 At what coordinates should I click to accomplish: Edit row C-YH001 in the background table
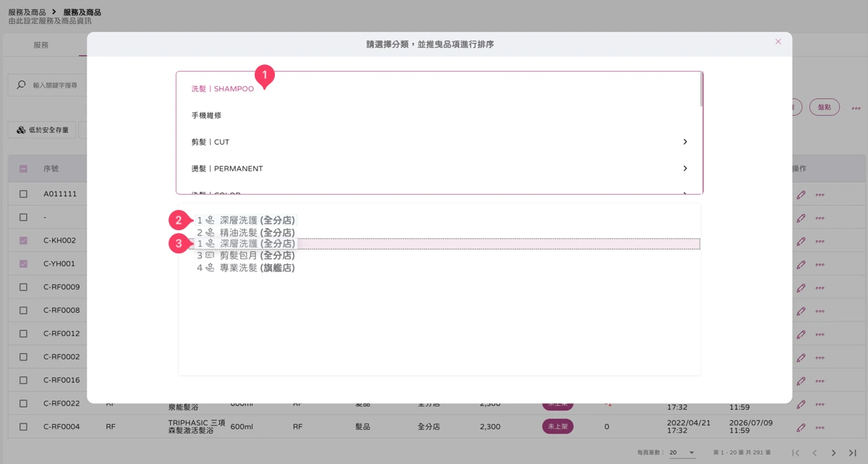[801, 264]
